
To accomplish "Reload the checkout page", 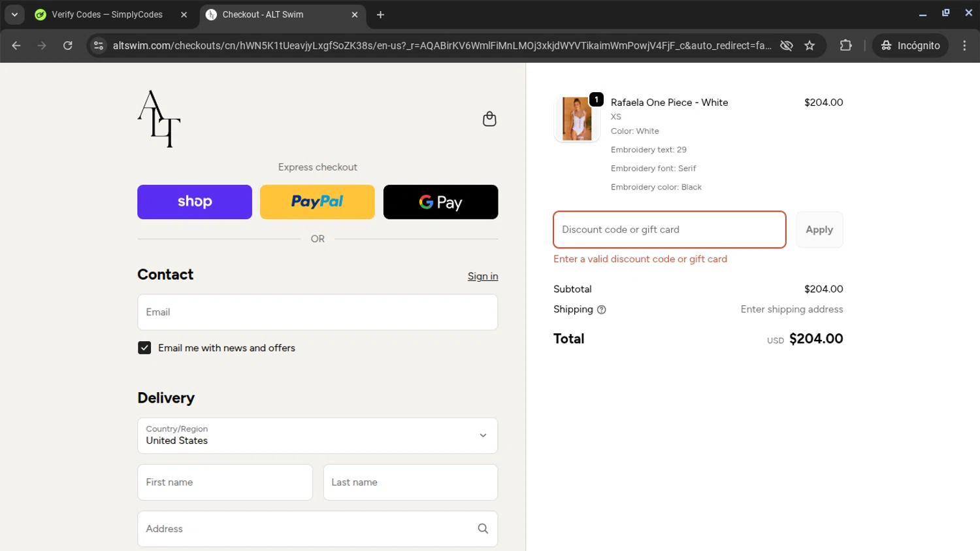I will coord(67,46).
